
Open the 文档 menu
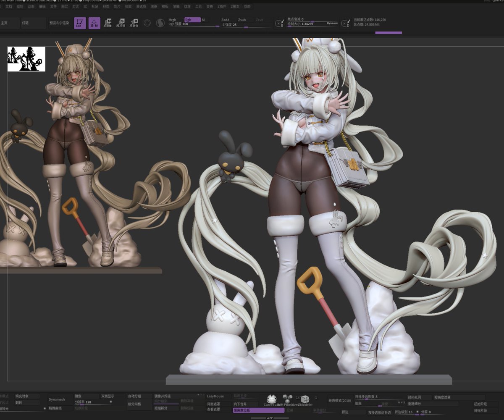pos(9,7)
